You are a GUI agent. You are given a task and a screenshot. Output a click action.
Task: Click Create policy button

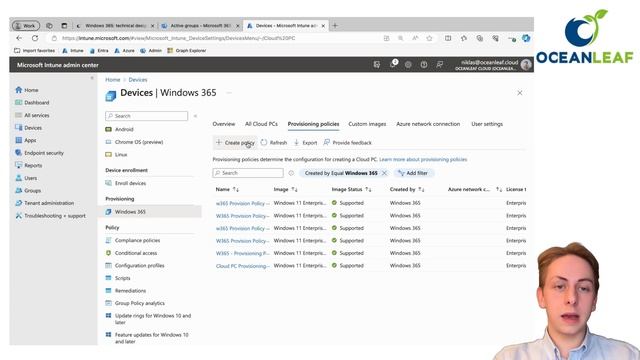(x=235, y=142)
